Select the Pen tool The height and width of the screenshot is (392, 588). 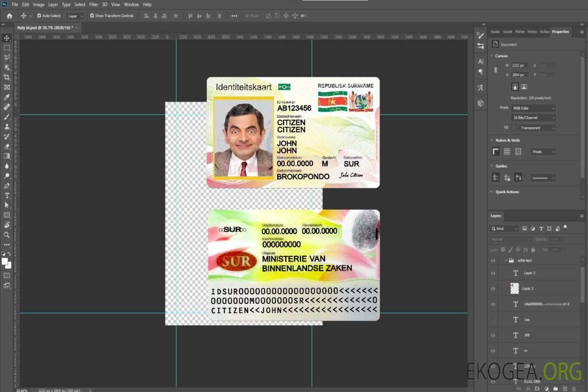click(7, 186)
